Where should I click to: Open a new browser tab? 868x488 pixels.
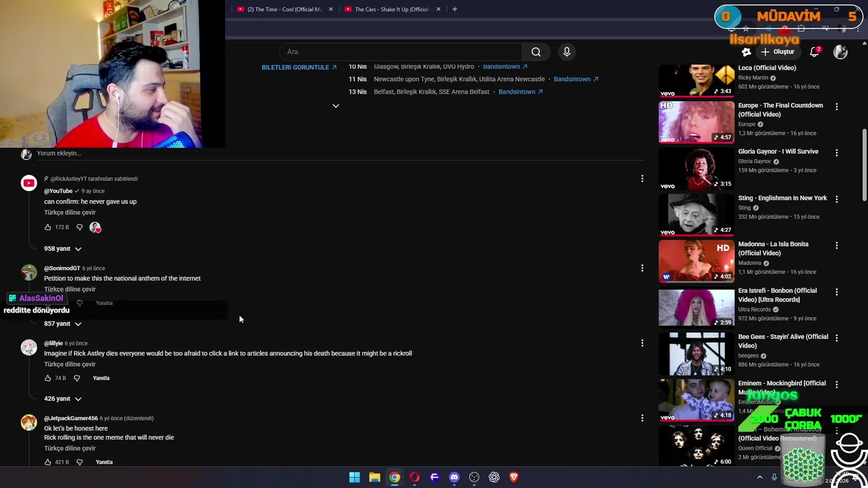[454, 9]
